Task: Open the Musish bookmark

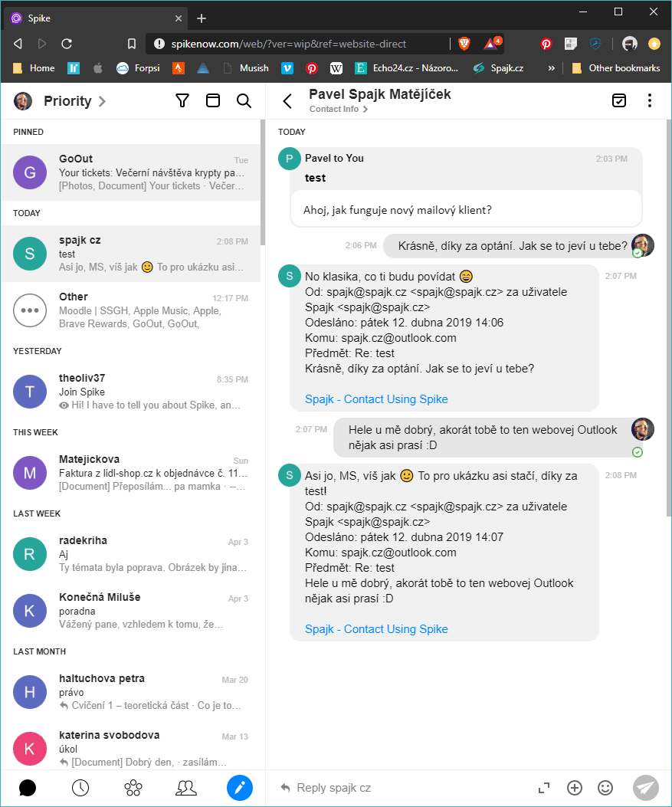Action: [246, 68]
